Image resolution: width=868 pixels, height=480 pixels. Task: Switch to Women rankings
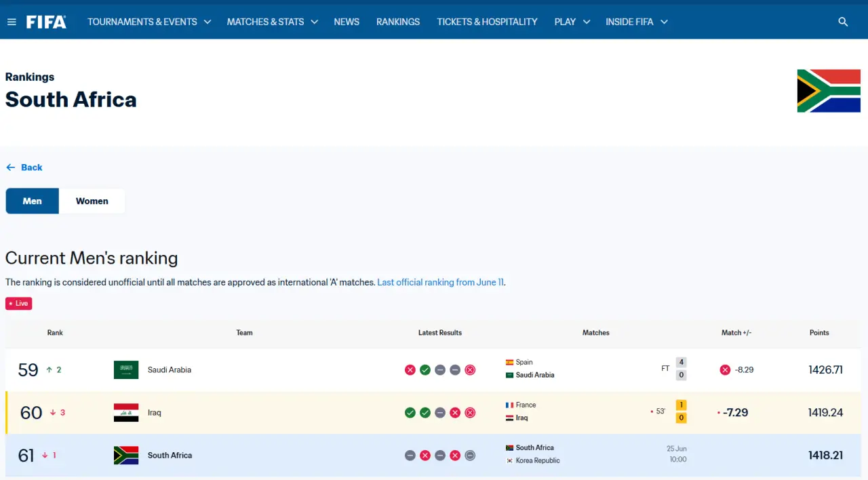click(92, 201)
